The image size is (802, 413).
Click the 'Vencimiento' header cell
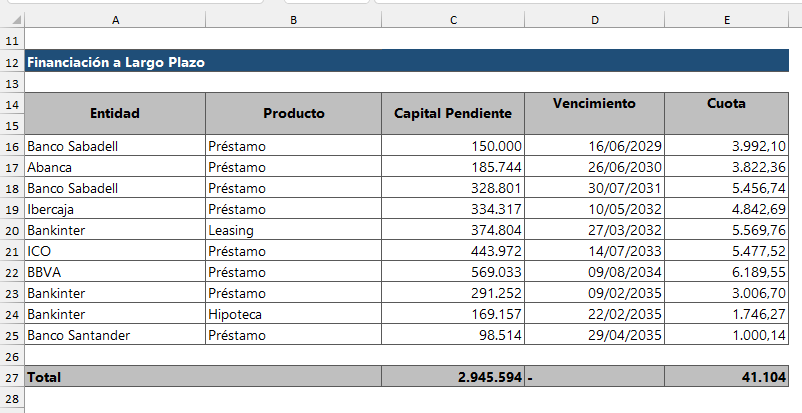point(594,103)
